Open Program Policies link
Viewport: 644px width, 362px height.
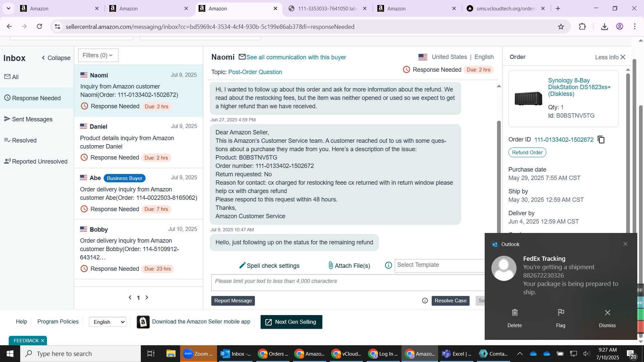point(58,321)
